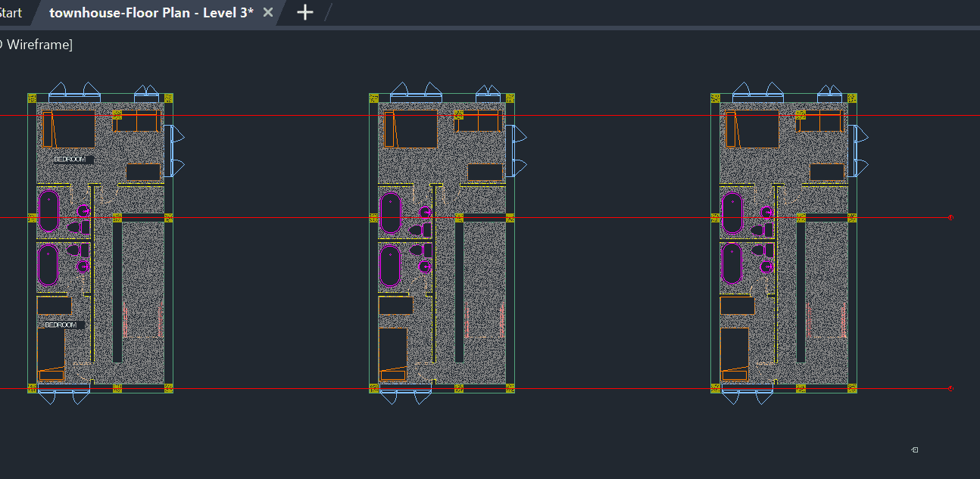Open a new drawing with the plus button

coord(304,12)
